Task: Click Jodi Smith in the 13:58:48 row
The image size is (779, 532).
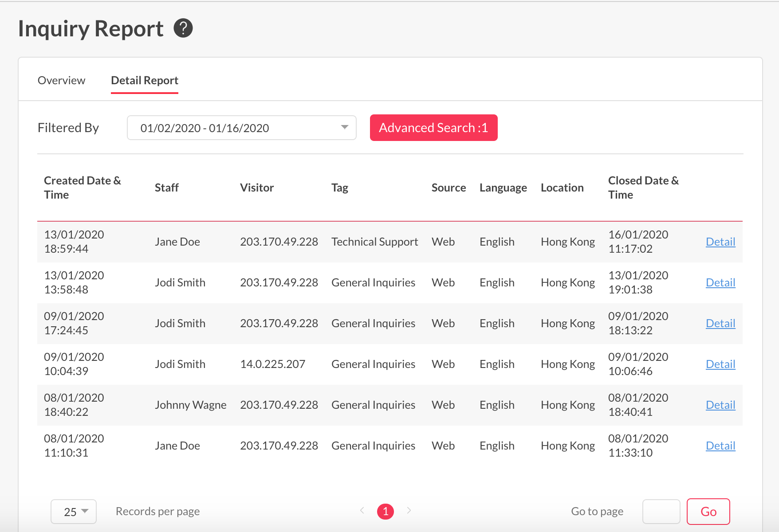Action: click(x=180, y=282)
